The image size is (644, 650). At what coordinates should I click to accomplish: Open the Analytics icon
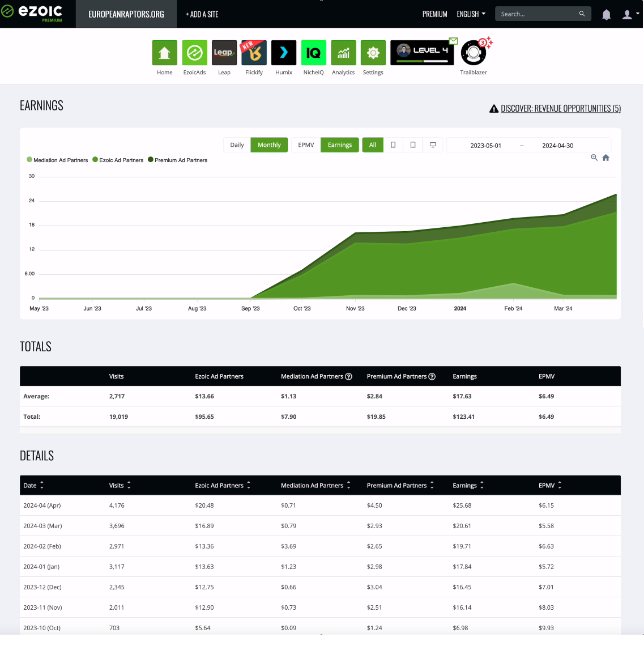tap(344, 53)
